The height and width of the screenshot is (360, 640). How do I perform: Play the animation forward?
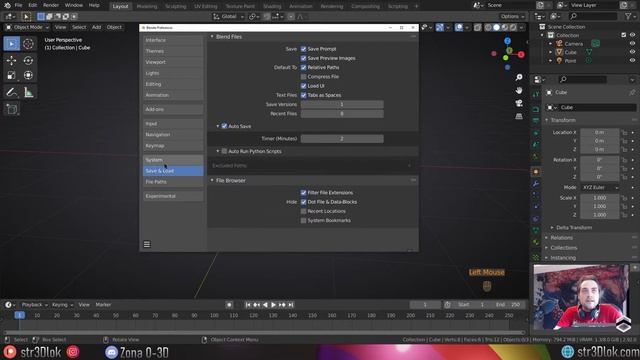click(x=273, y=305)
